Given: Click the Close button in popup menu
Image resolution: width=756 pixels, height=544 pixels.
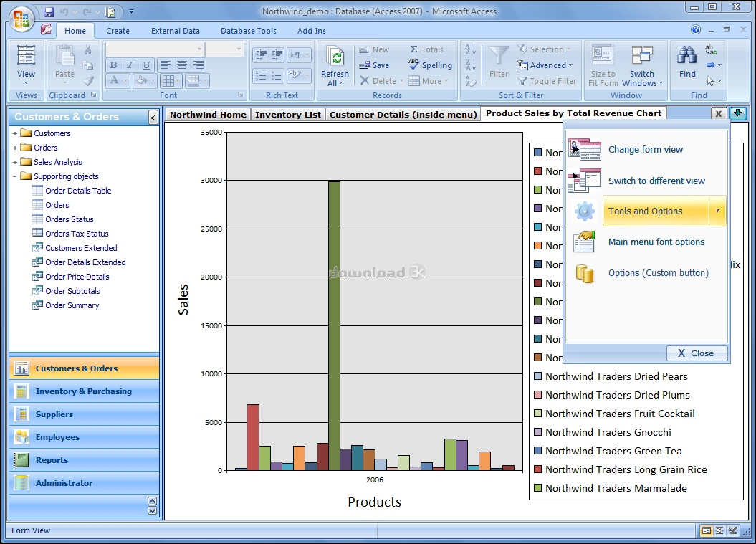Looking at the screenshot, I should [697, 353].
